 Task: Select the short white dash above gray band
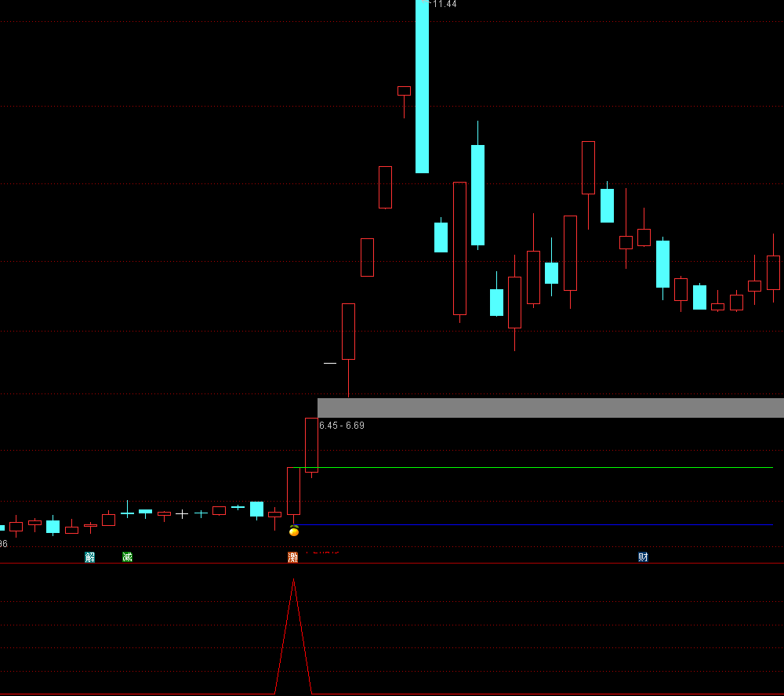[330, 363]
